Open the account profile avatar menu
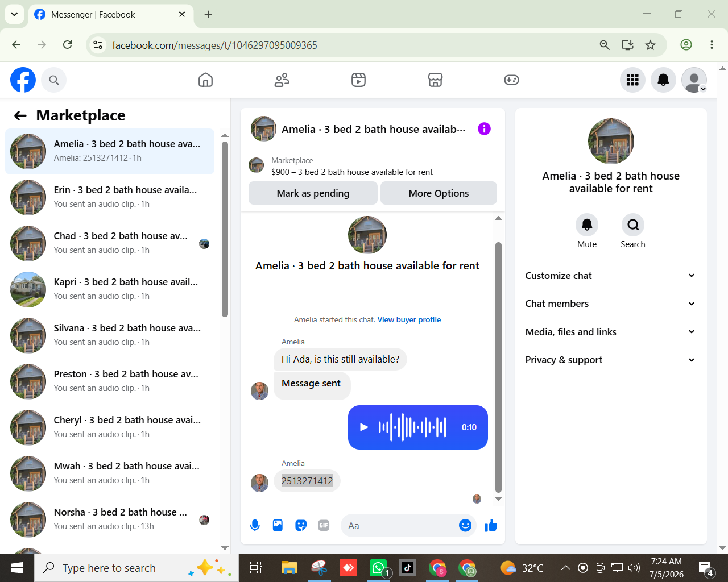Screen dimensions: 728x582 (694, 80)
